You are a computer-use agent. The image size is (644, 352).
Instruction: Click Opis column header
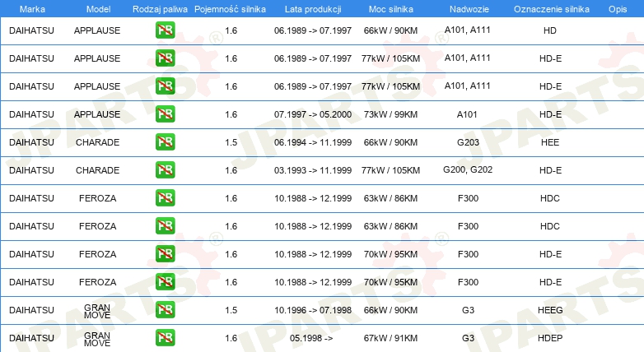[x=618, y=9]
